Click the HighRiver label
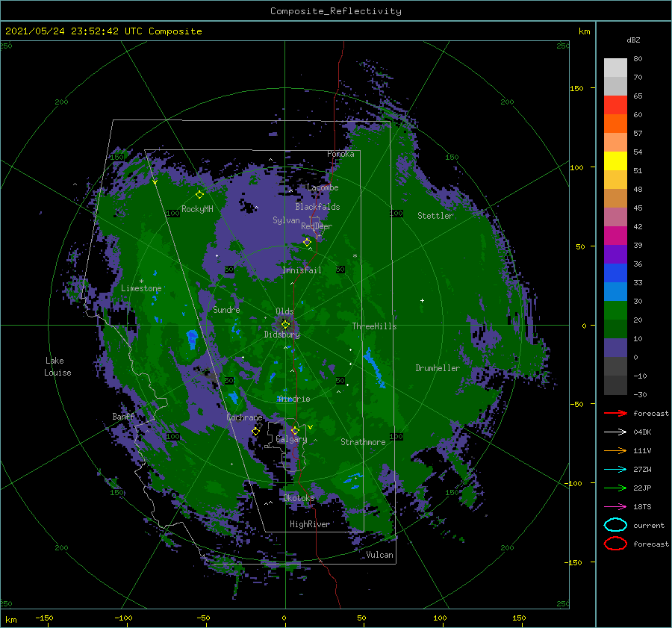 [x=310, y=524]
